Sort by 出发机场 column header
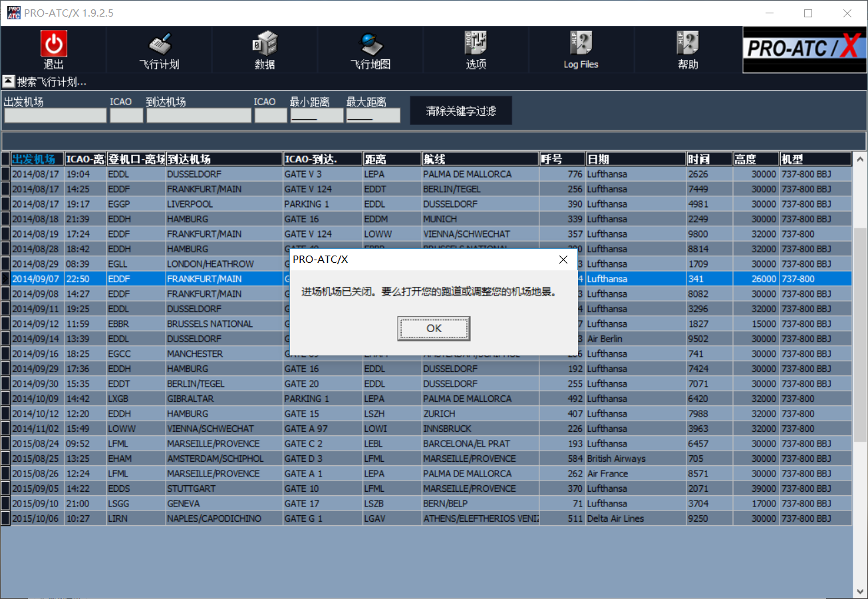 [x=38, y=159]
